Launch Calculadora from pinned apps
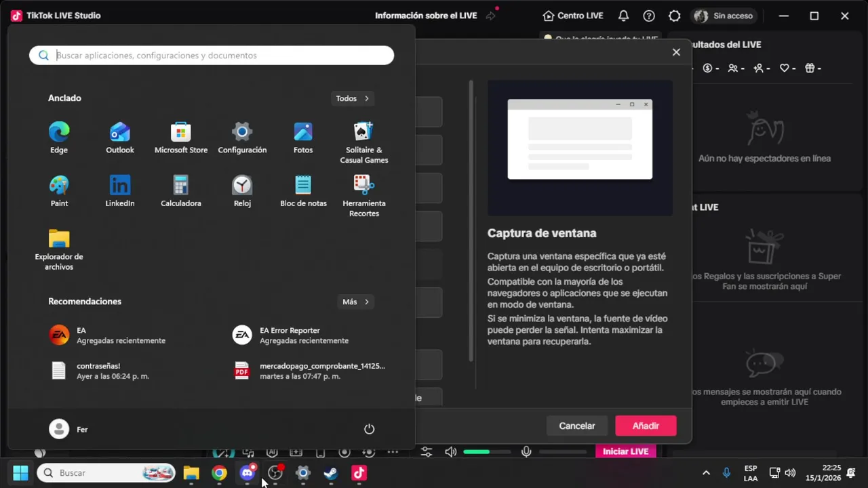The height and width of the screenshot is (488, 868). pos(181,191)
